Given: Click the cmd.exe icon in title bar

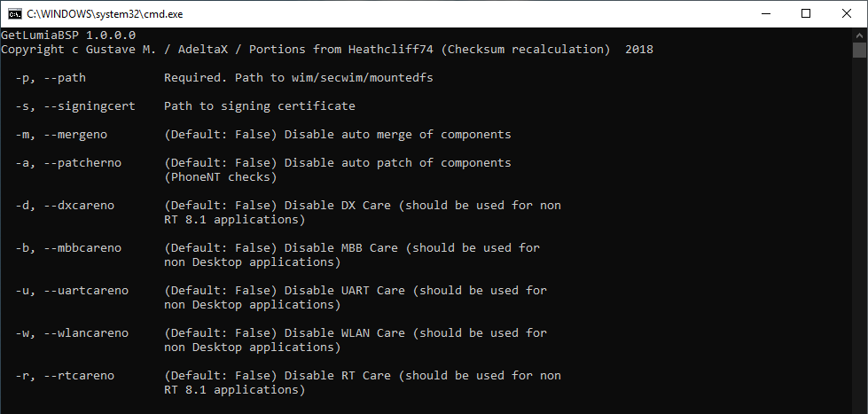Looking at the screenshot, I should click(14, 14).
